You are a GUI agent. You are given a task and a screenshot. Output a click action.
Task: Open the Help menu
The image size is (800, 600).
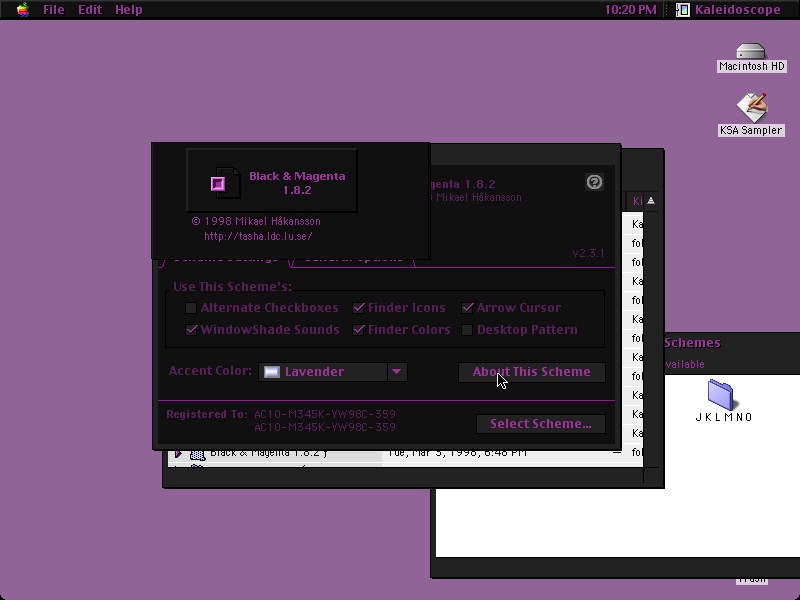129,10
